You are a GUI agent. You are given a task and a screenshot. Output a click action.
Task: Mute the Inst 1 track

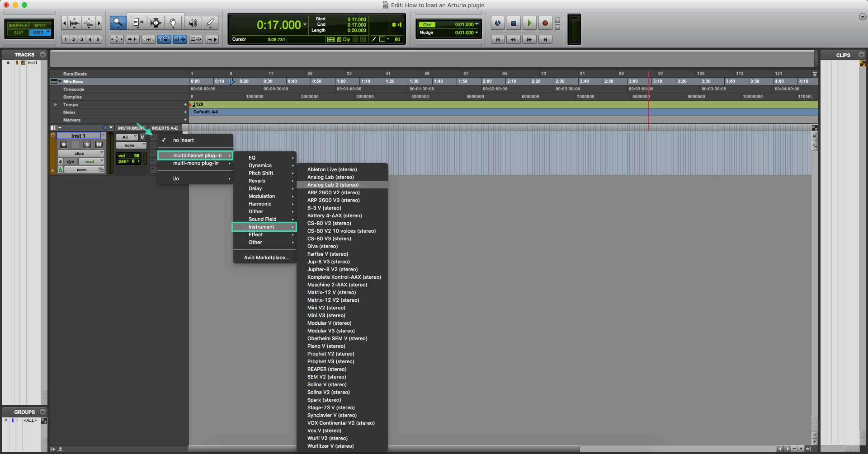99,145
